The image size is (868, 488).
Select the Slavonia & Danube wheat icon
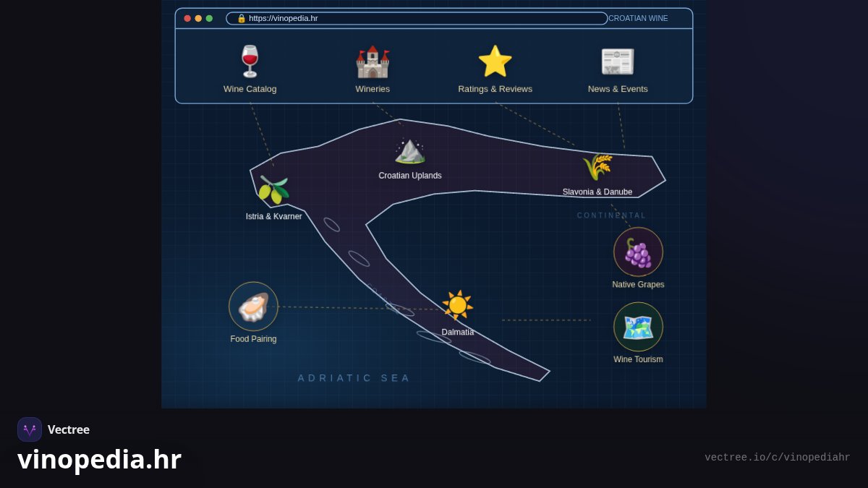point(597,167)
